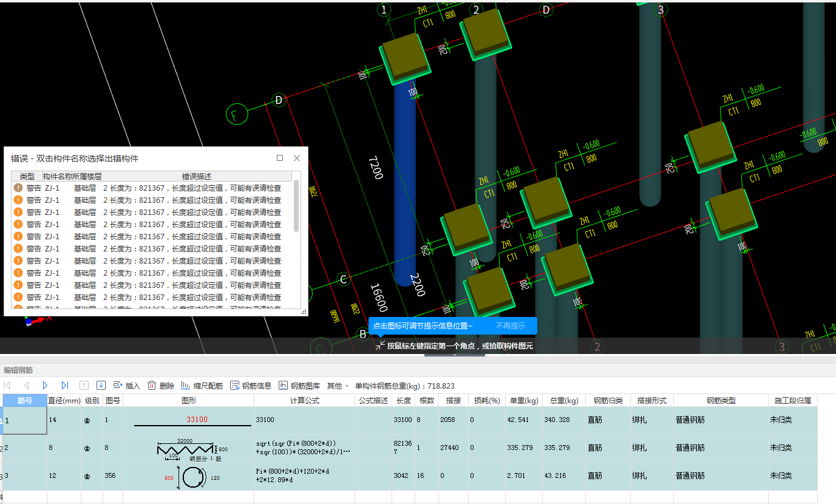This screenshot has height=504, width=836.
Task: Click 插入 to insert a rebar row
Action: click(x=127, y=386)
